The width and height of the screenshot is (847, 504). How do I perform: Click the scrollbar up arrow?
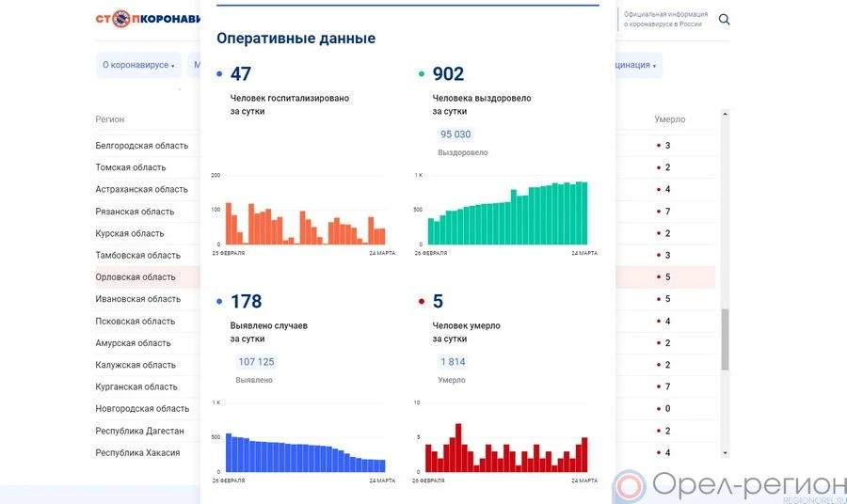click(x=725, y=115)
